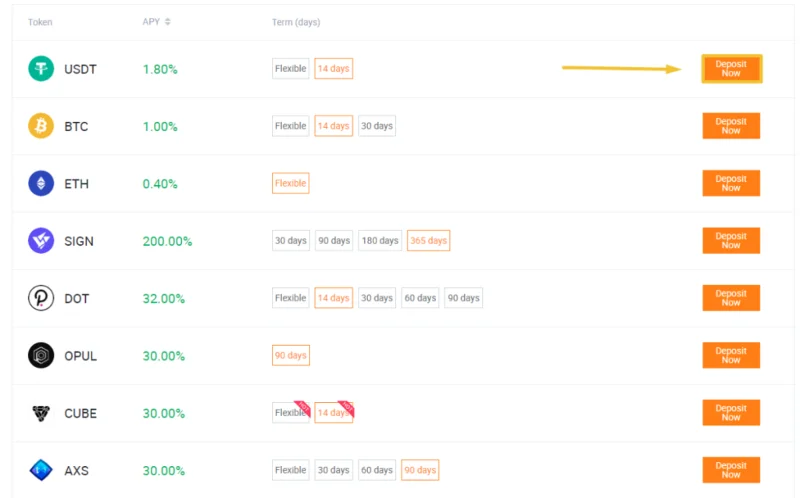This screenshot has width=800, height=498.
Task: Select Flexible term for CUBE
Action: (290, 413)
